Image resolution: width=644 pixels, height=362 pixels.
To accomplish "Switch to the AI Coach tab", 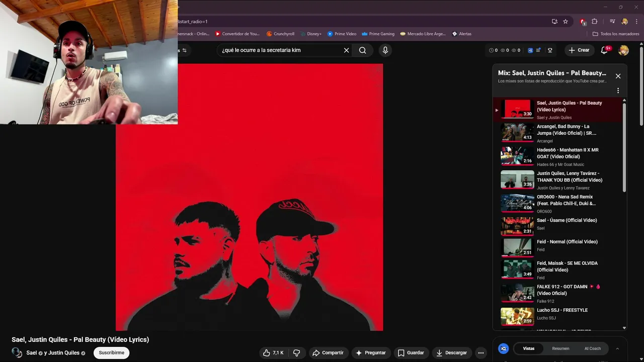I will pyautogui.click(x=592, y=348).
